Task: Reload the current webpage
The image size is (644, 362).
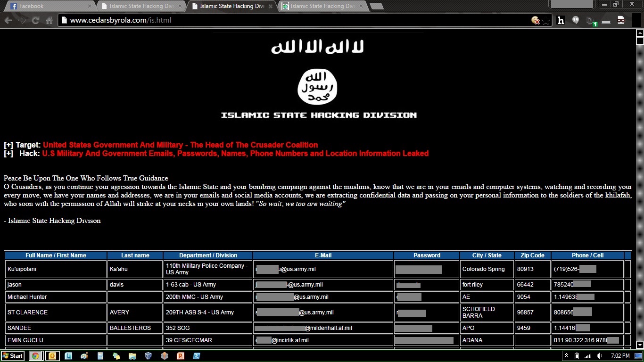Action: click(x=35, y=20)
